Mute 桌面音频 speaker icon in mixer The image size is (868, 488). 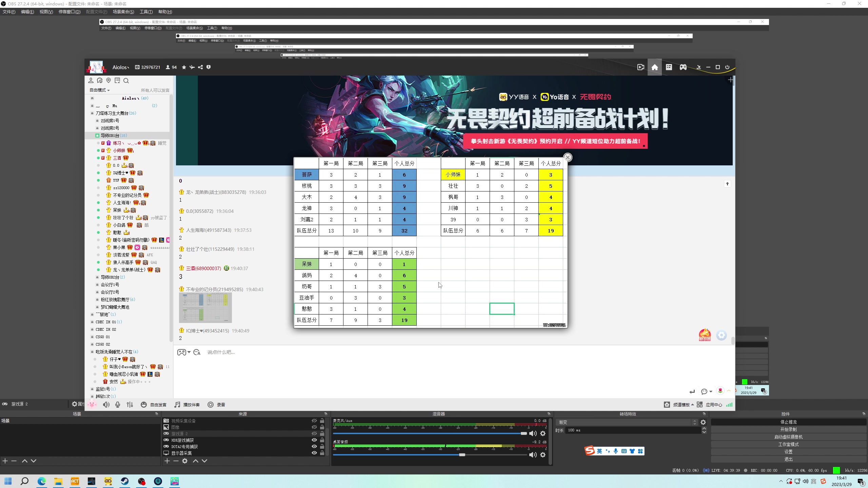pyautogui.click(x=533, y=455)
